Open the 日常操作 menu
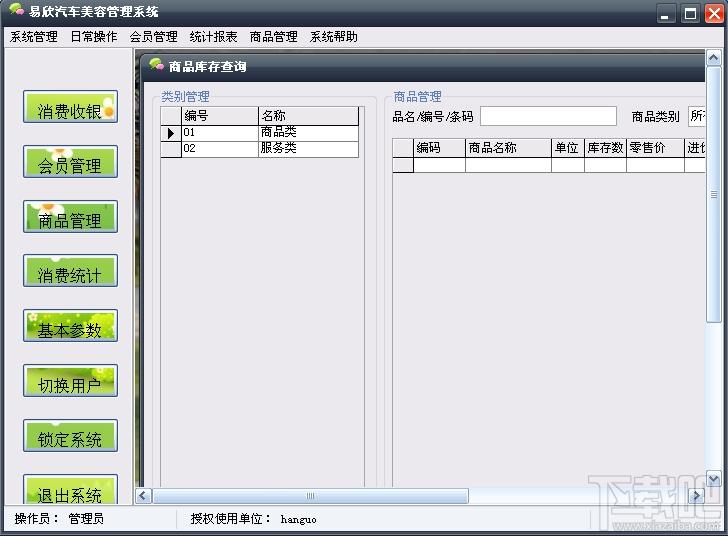Screen dimensions: 728x536 coord(94,37)
